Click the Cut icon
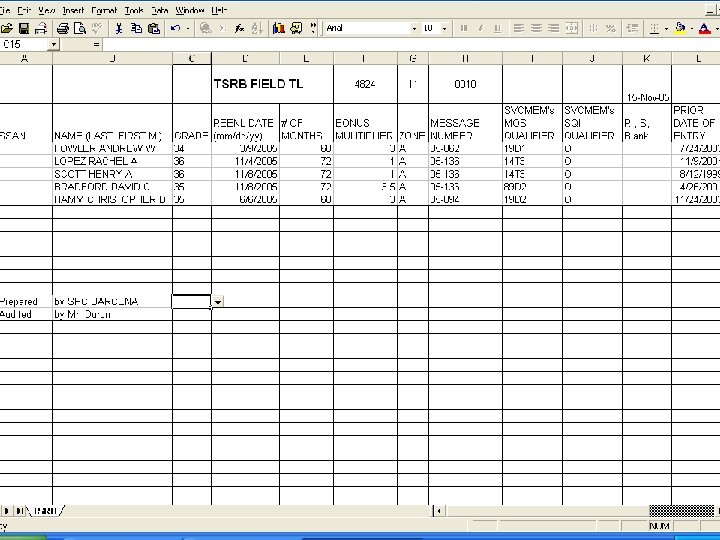 (x=118, y=28)
